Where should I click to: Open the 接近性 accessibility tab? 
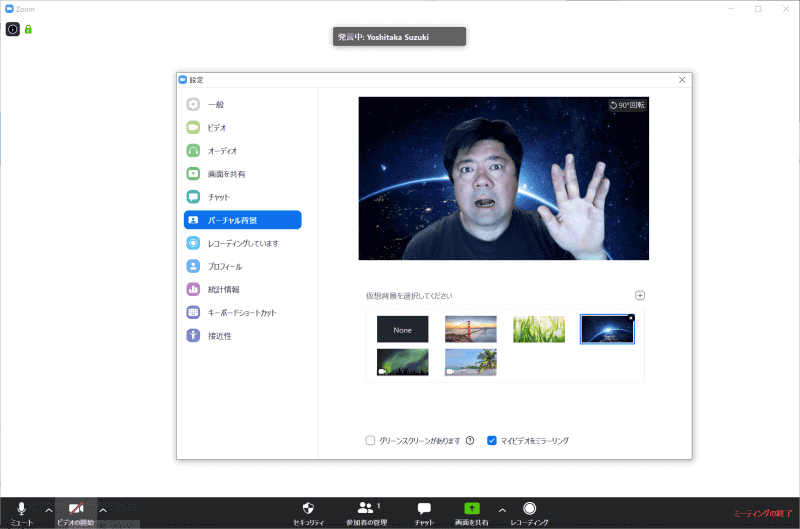click(x=242, y=336)
